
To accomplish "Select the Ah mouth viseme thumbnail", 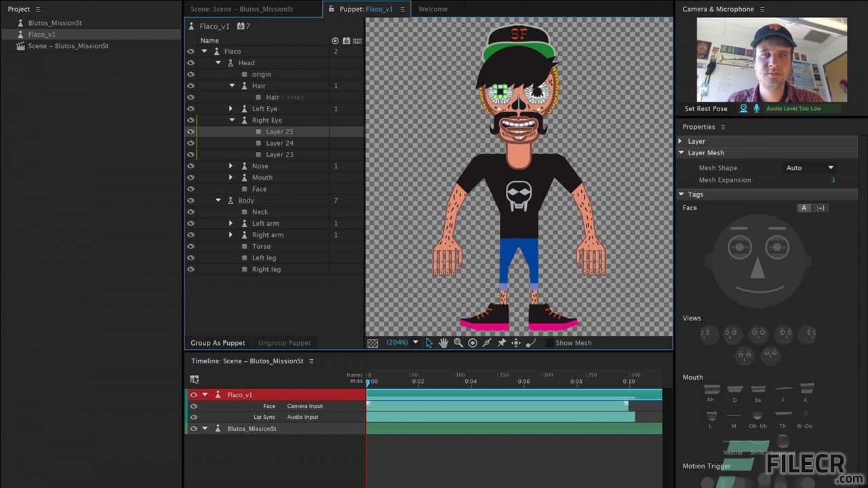I will pos(711,388).
